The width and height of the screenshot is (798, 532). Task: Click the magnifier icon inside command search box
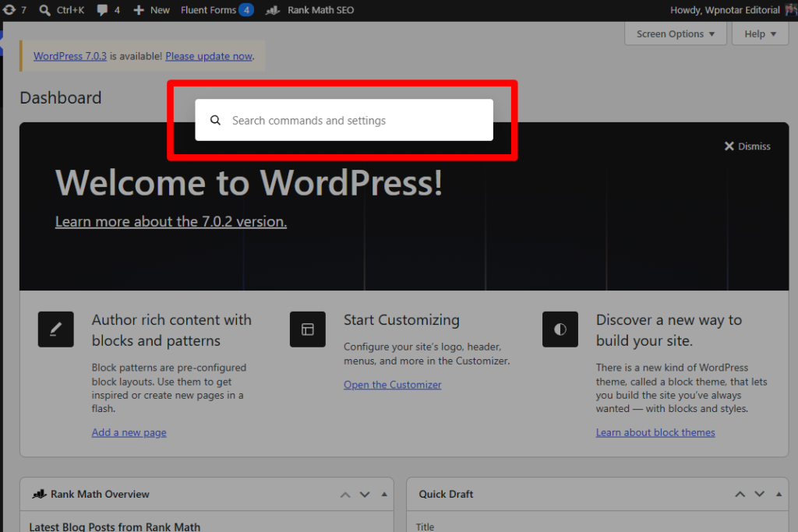pyautogui.click(x=215, y=120)
